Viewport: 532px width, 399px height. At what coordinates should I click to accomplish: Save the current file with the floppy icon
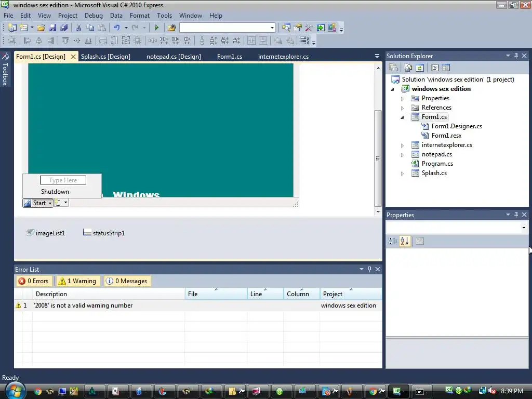(52, 28)
